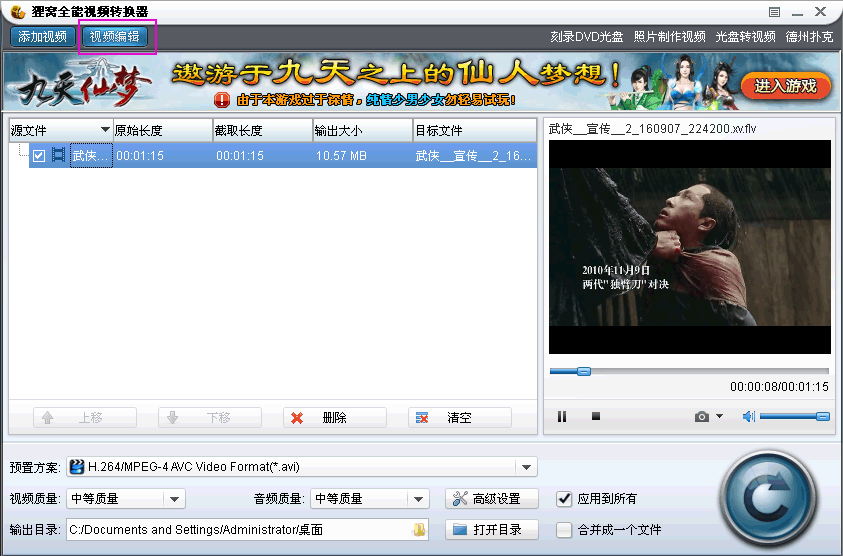Click the video preview frame
This screenshot has height=556, width=843.
point(690,247)
